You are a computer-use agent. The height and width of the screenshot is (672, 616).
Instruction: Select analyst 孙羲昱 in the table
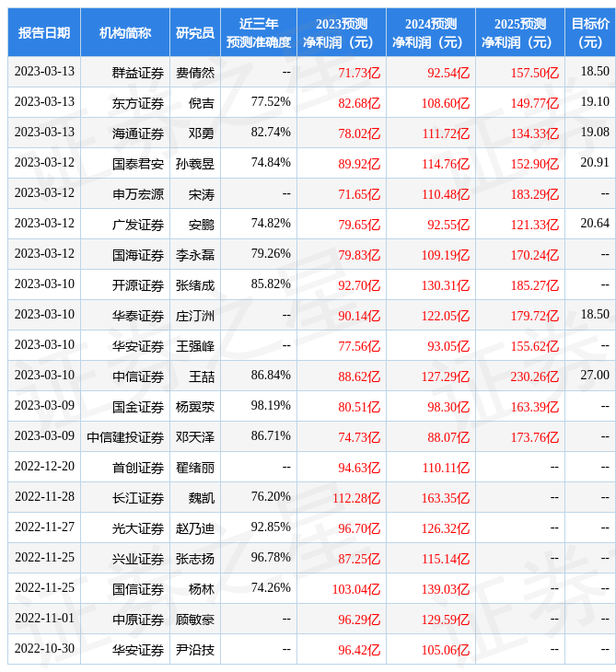(x=195, y=163)
